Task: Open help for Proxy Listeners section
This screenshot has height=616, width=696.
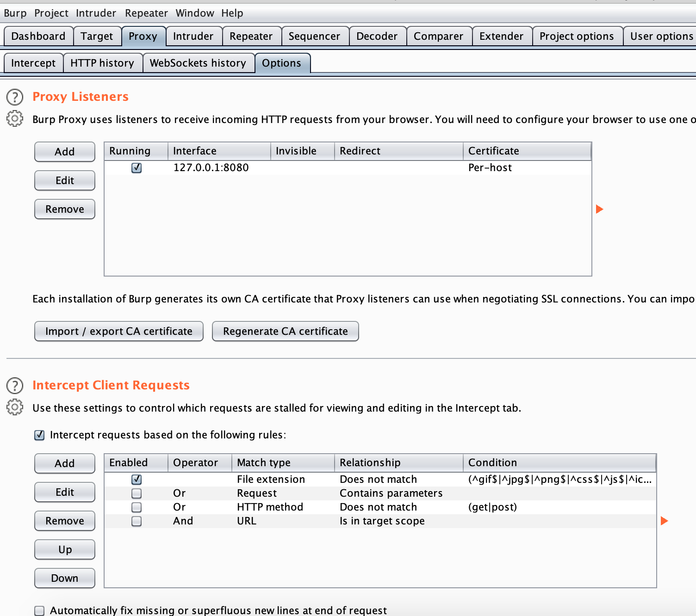Action: tap(15, 97)
